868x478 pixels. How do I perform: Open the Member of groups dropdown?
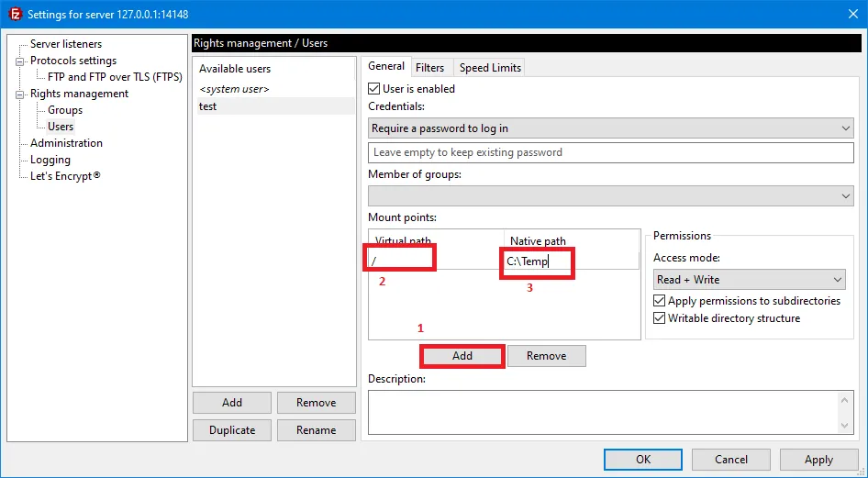(610, 195)
